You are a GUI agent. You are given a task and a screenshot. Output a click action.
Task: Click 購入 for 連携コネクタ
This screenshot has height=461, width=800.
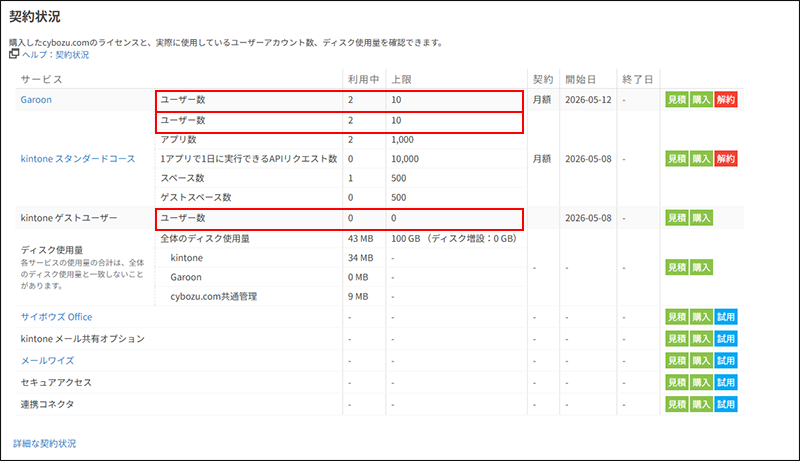click(x=701, y=404)
